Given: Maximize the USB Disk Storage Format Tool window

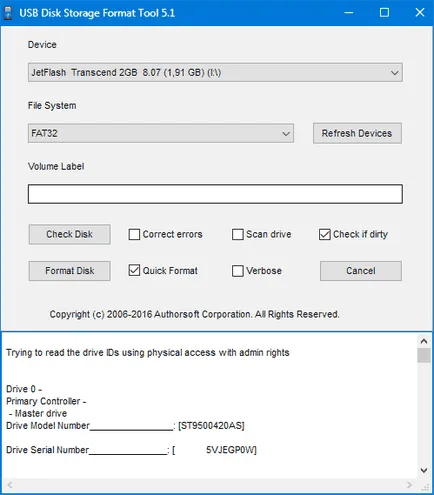Looking at the screenshot, I should click(x=384, y=13).
